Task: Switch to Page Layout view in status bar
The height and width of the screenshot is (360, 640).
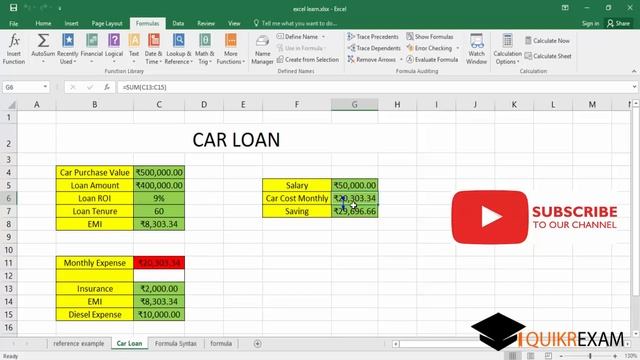Action: pyautogui.click(x=530, y=356)
